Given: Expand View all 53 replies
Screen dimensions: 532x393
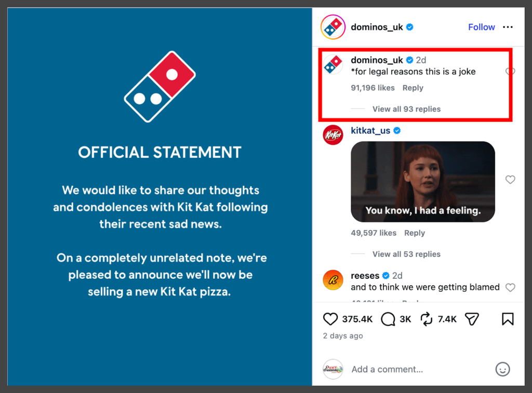Looking at the screenshot, I should point(406,254).
